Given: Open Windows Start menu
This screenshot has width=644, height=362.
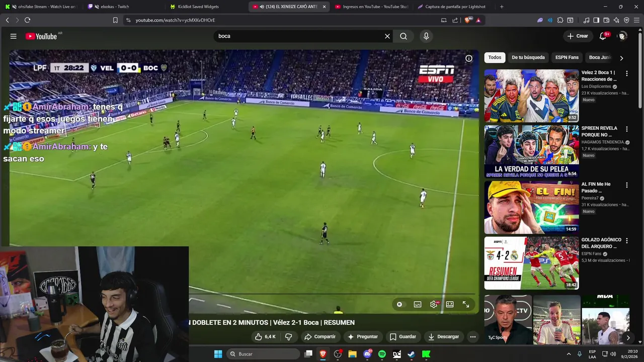Looking at the screenshot, I should (x=218, y=354).
